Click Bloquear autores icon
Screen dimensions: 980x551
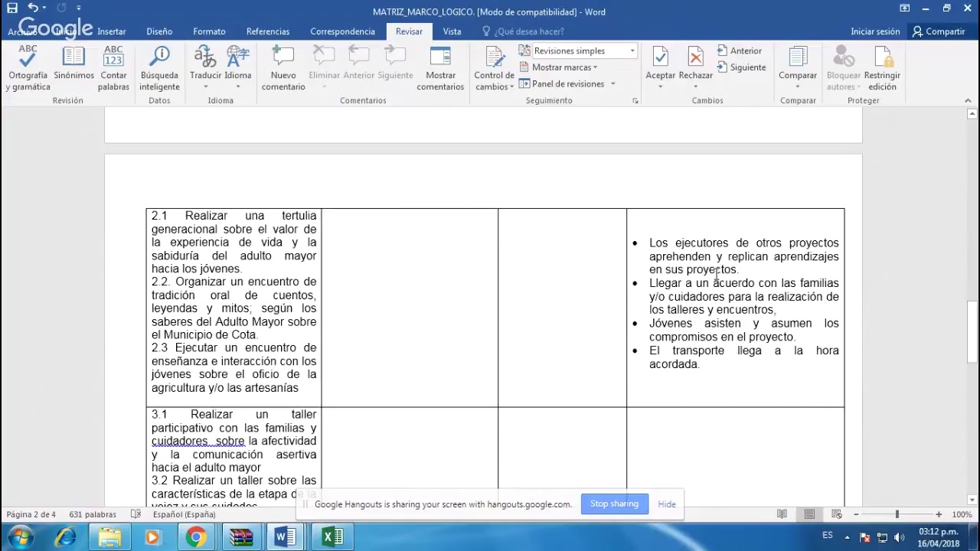point(843,56)
